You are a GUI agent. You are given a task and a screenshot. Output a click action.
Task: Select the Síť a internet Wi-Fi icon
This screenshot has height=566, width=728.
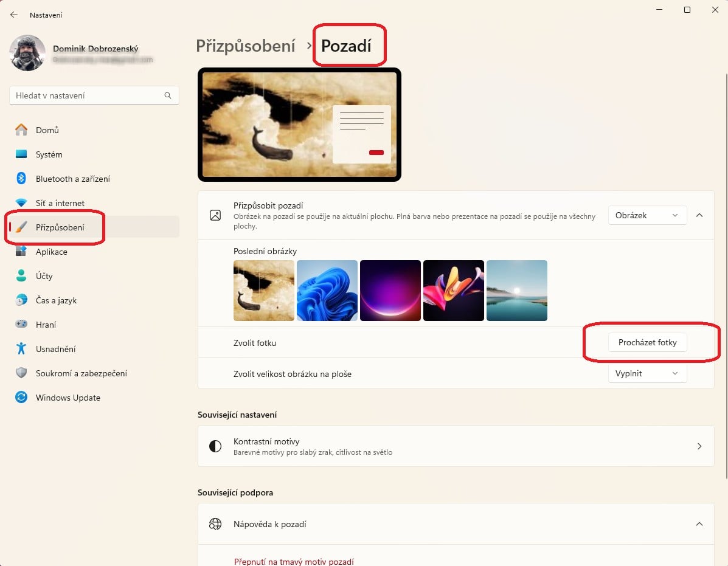21,202
